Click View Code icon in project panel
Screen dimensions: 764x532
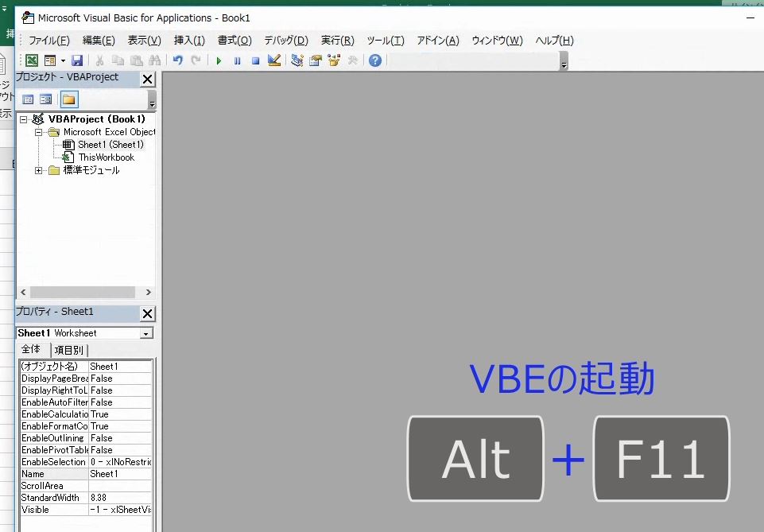pyautogui.click(x=28, y=99)
